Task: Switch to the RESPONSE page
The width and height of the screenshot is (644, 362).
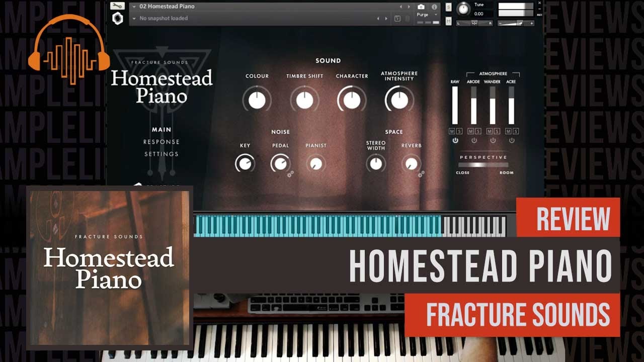Action: pos(162,142)
